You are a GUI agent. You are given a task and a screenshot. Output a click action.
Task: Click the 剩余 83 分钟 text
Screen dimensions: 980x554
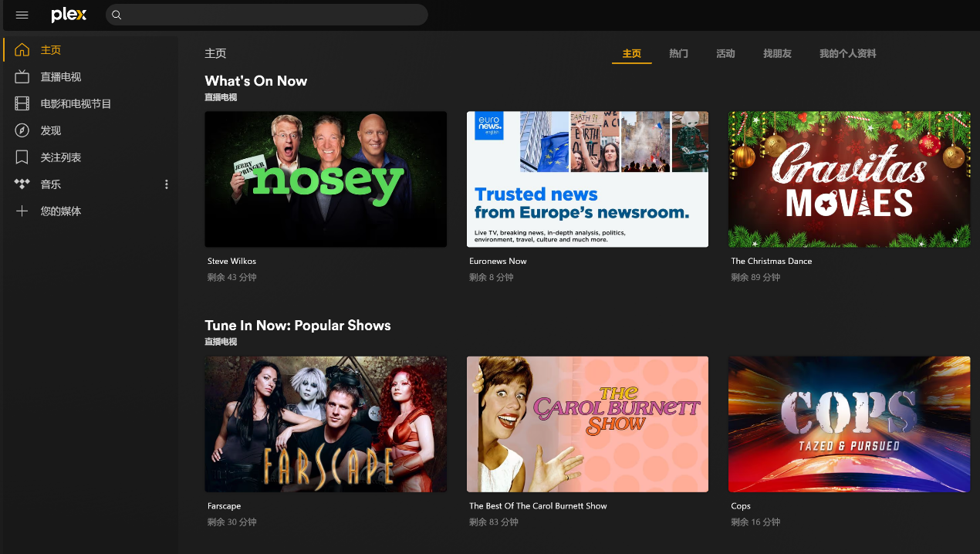tap(494, 522)
